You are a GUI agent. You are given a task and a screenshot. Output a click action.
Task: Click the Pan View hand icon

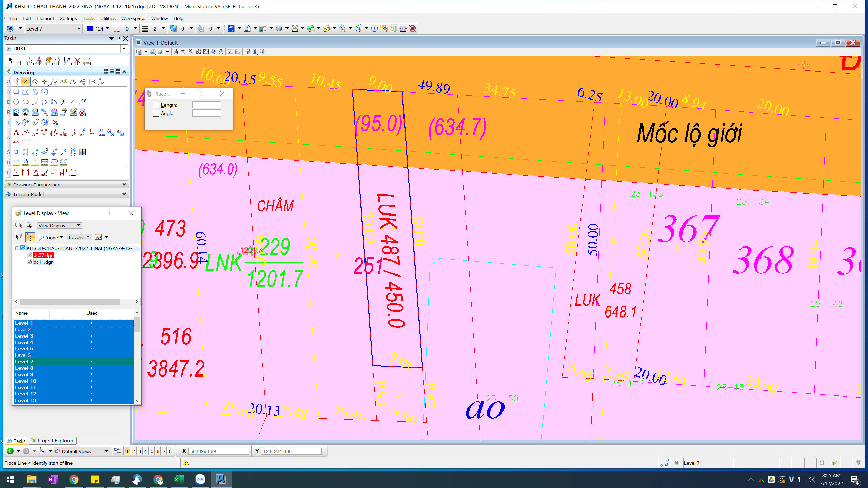(221, 52)
